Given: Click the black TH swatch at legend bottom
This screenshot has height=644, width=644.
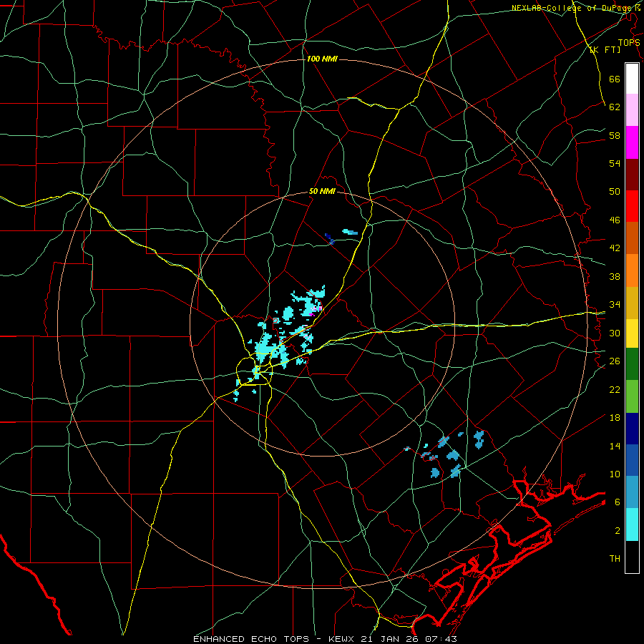Looking at the screenshot, I should 632,557.
